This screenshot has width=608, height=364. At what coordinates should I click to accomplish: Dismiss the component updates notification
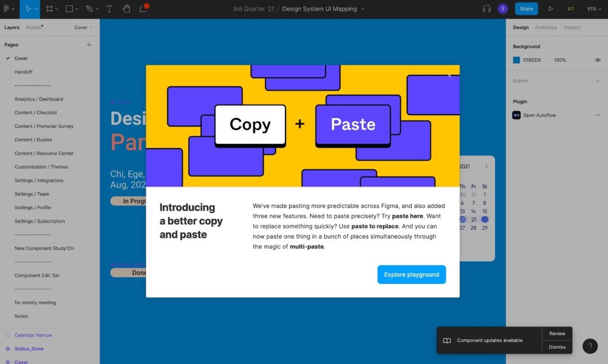click(556, 347)
